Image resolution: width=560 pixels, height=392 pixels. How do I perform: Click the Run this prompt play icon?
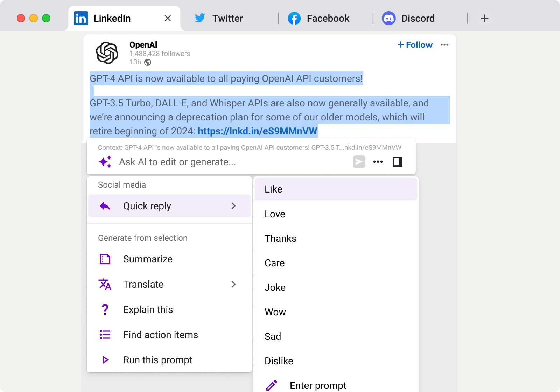(105, 360)
